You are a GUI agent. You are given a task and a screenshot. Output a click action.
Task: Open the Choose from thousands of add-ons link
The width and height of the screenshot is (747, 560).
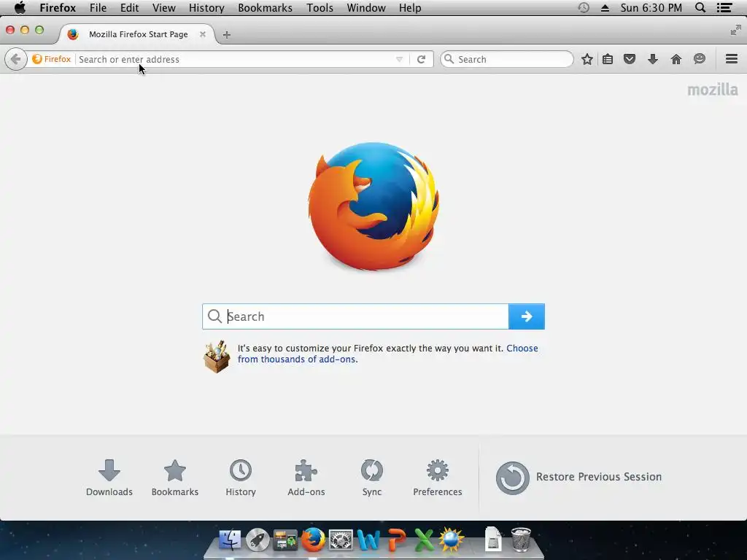click(x=388, y=354)
